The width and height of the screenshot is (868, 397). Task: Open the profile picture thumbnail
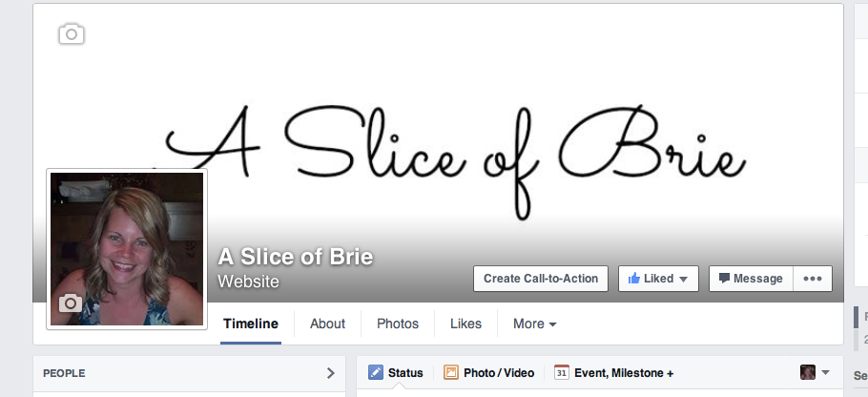[x=127, y=249]
